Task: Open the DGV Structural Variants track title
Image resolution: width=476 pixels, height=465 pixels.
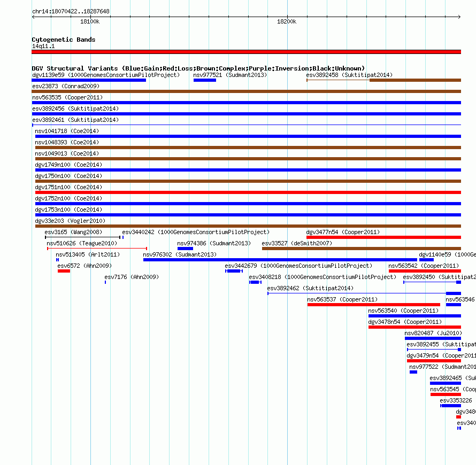Action: click(198, 68)
